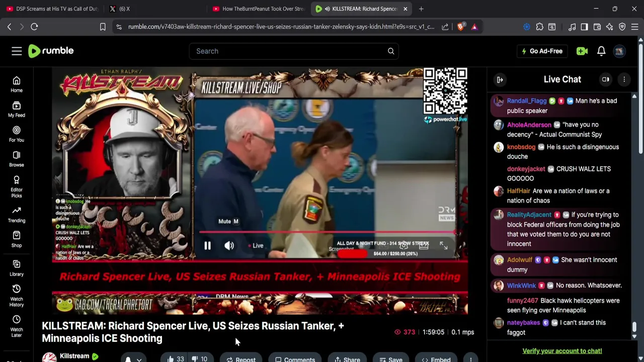Open For You in the sidebar
The height and width of the screenshot is (362, 644).
17,134
